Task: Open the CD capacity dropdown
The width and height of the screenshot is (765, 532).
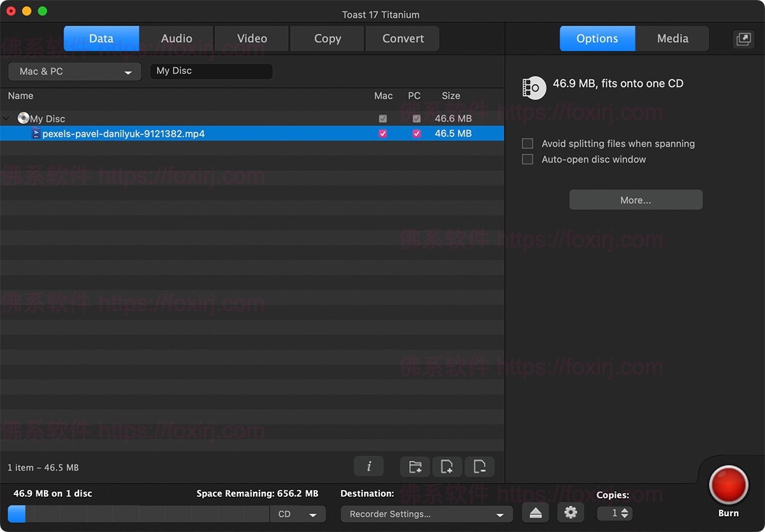Action: [298, 514]
